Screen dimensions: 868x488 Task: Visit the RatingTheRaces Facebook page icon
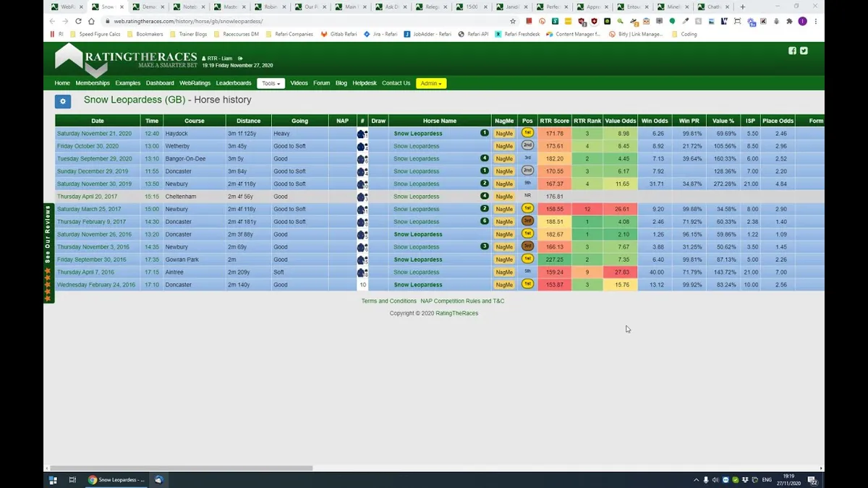click(x=792, y=51)
